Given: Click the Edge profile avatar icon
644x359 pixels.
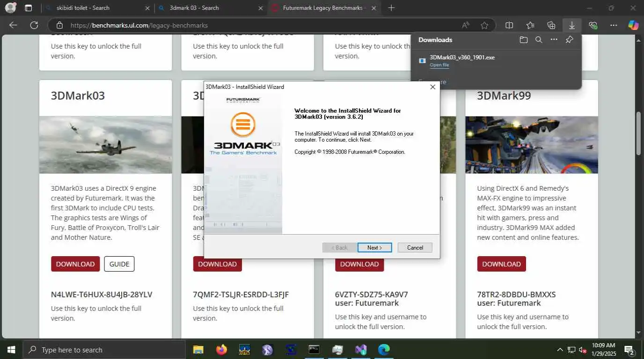Looking at the screenshot, I should pos(10,8).
